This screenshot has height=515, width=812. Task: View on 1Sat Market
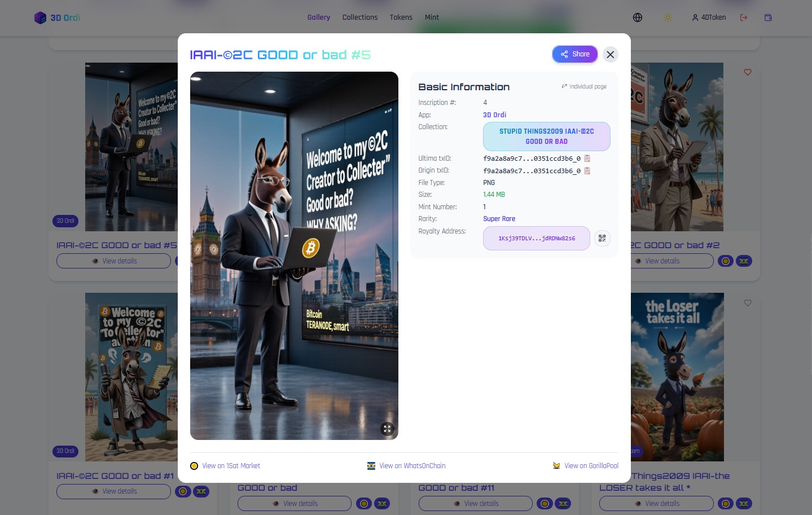point(225,466)
